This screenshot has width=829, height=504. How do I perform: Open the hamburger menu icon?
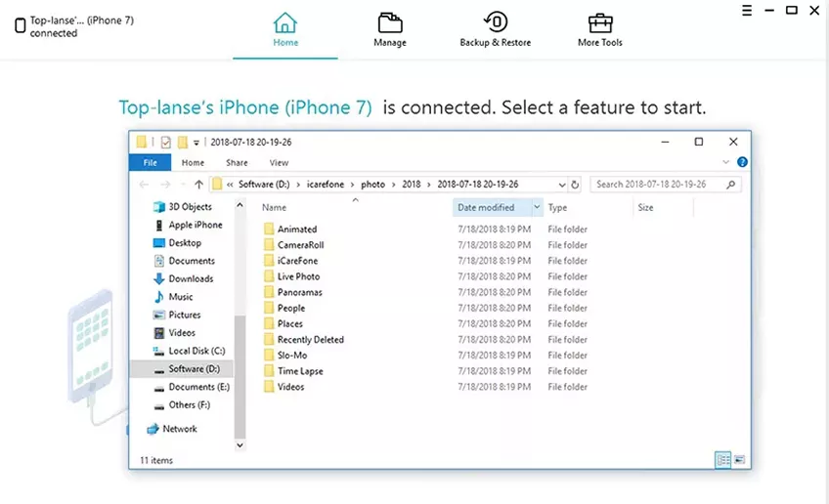point(747,10)
